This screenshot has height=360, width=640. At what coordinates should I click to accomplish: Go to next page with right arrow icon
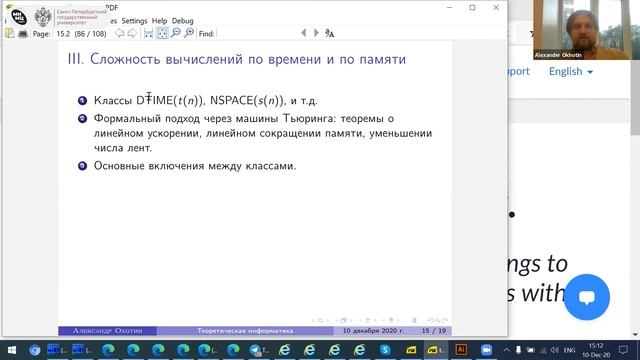[132, 33]
